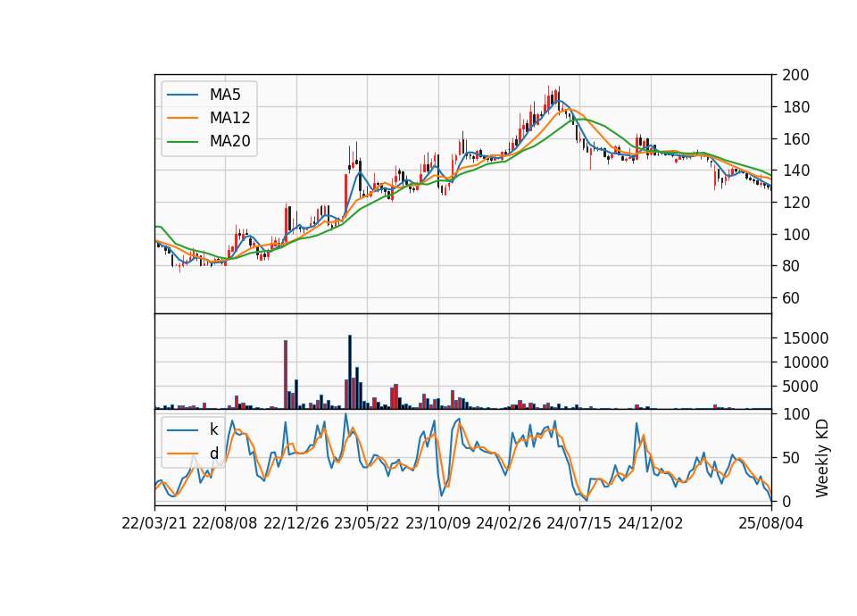Click the price axis label 100 beside the candlestick chart
The image size is (857, 616).
pos(795,234)
